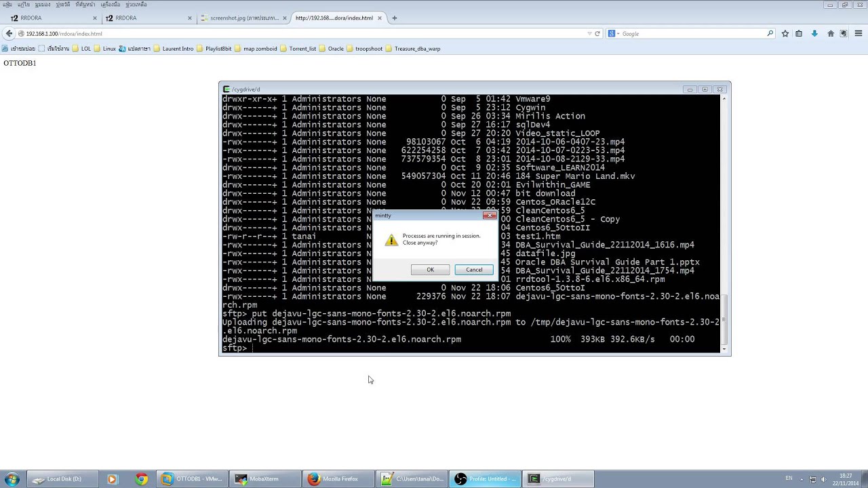Click the Windows Start button
868x488 pixels.
point(12,479)
